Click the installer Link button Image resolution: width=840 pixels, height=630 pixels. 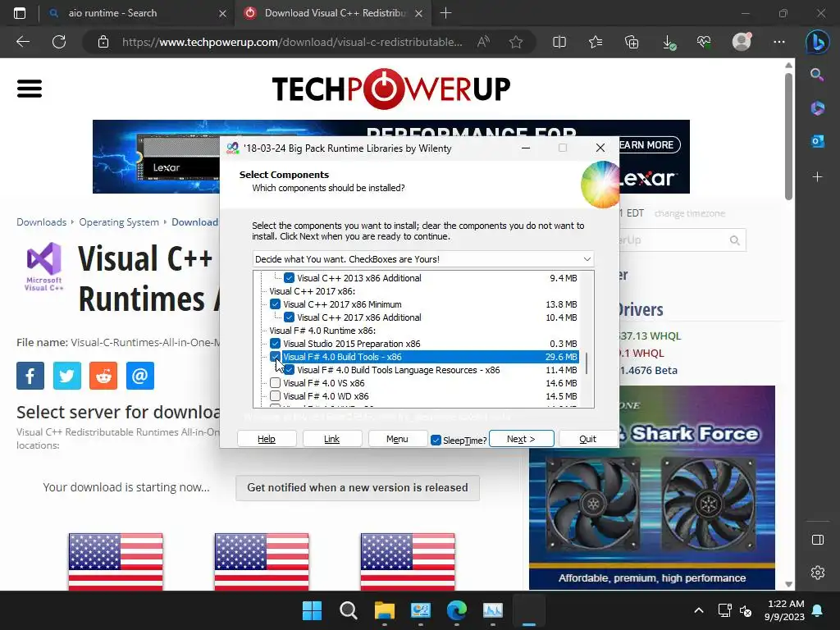331,439
